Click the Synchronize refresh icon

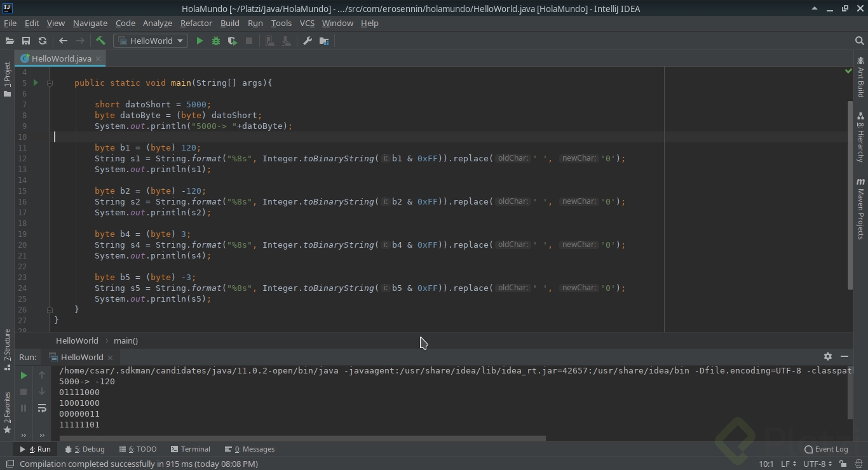click(x=43, y=41)
